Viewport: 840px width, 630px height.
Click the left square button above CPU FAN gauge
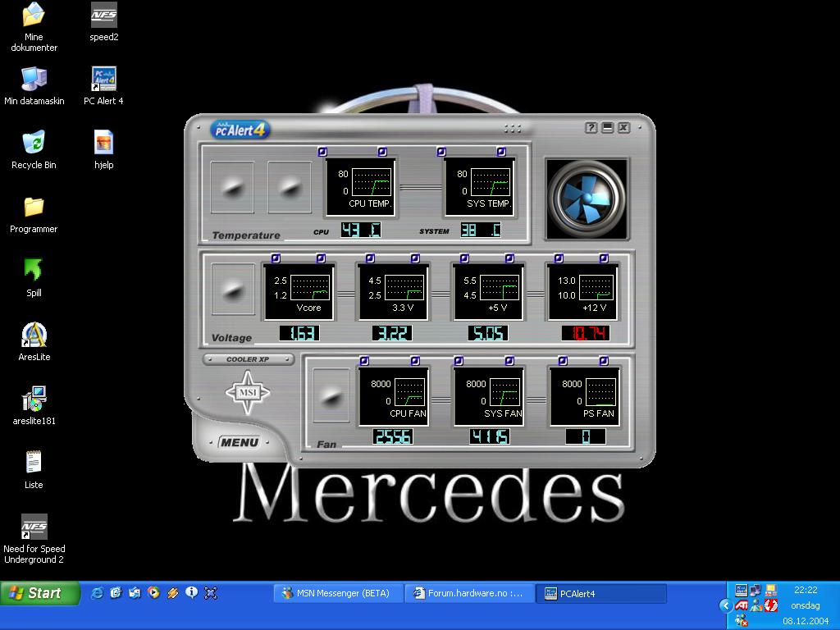coord(364,361)
